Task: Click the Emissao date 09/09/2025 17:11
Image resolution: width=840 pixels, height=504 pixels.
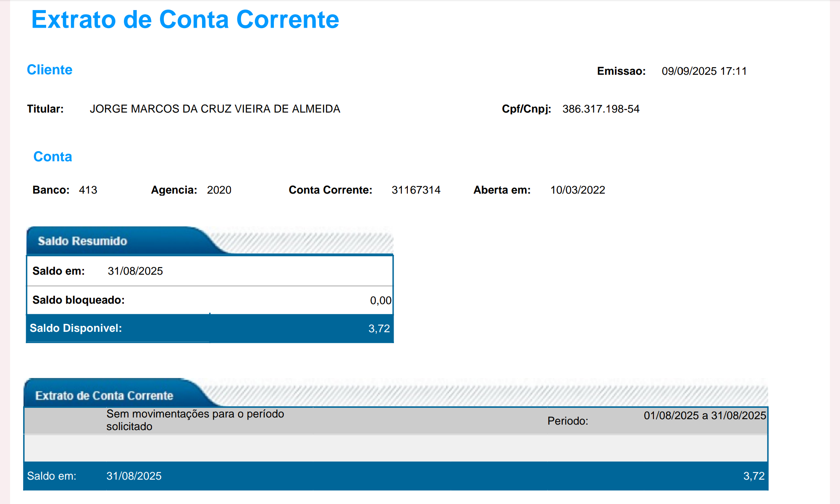Action: click(x=704, y=71)
